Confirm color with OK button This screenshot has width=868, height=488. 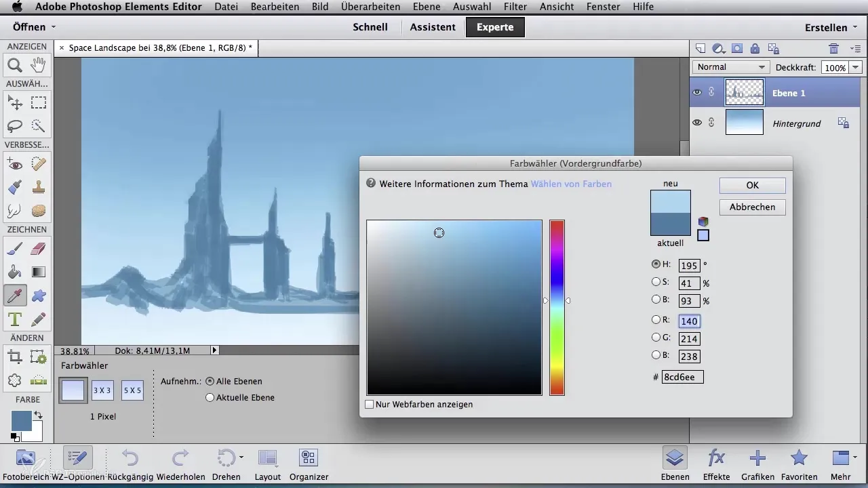click(x=752, y=185)
